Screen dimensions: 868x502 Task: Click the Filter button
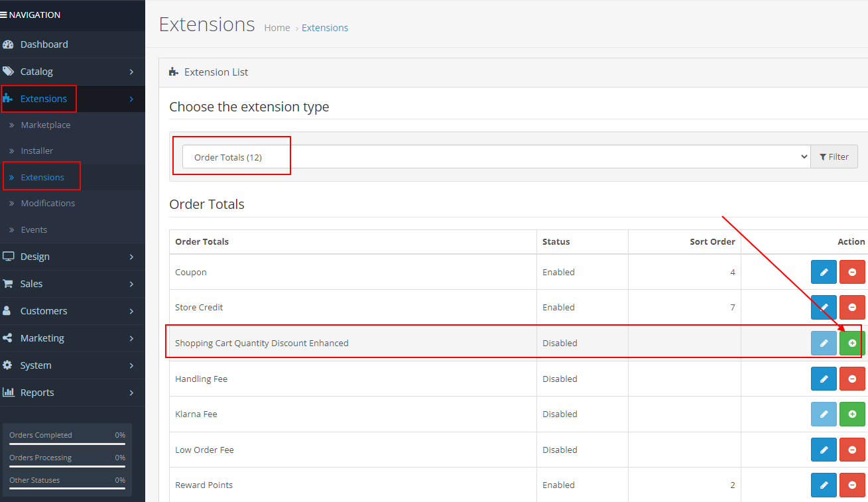click(834, 157)
